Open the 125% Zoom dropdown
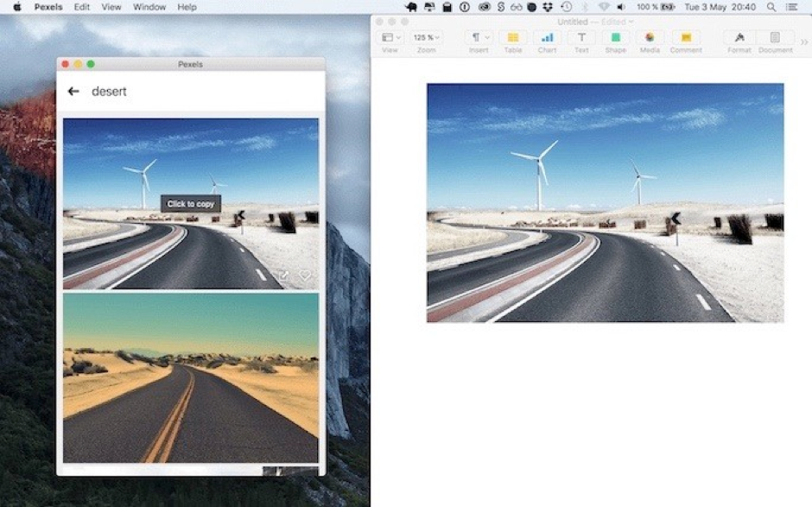The height and width of the screenshot is (507, 812). coord(426,38)
